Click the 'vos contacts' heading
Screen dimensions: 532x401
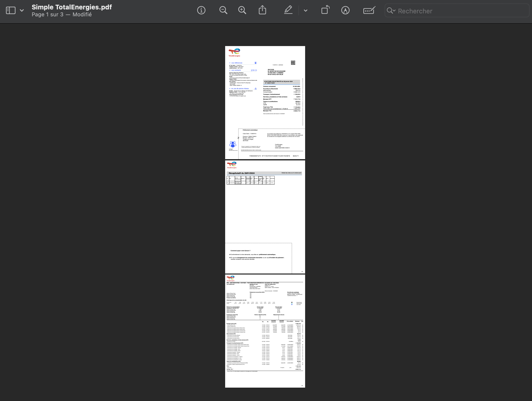(236, 70)
